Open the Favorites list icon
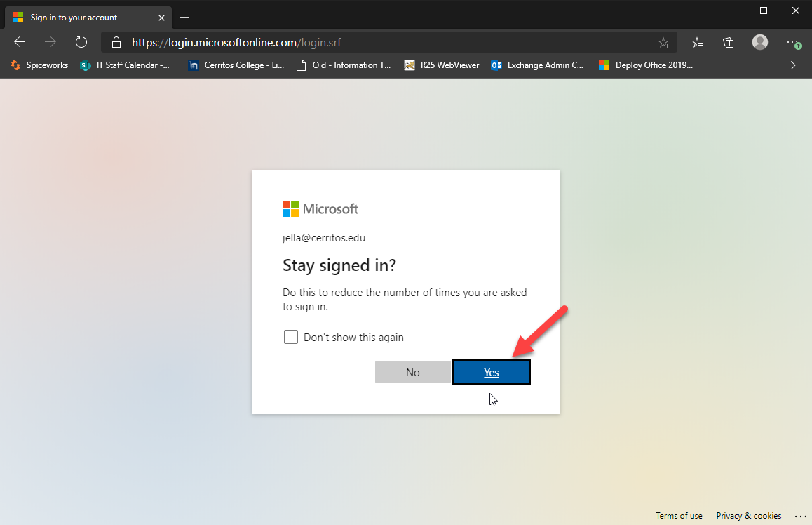Viewport: 812px width, 525px height. coord(698,43)
